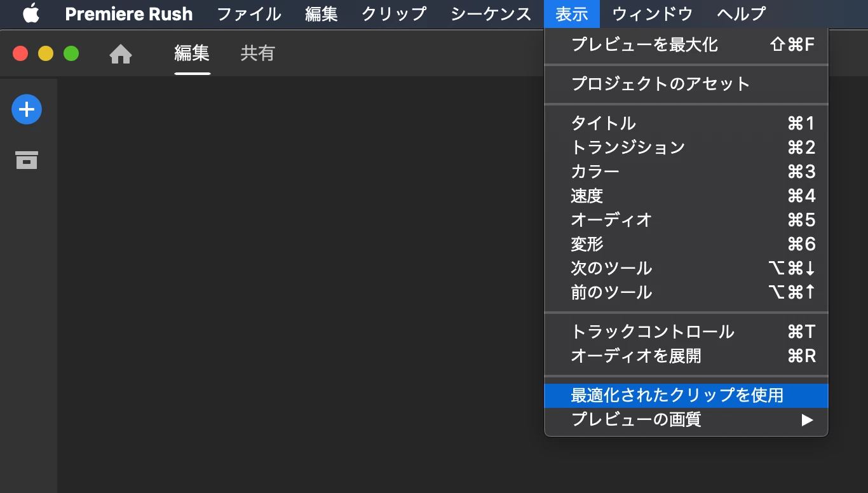Enable 最適化されたクリップを使用 option
The image size is (868, 493).
(686, 395)
